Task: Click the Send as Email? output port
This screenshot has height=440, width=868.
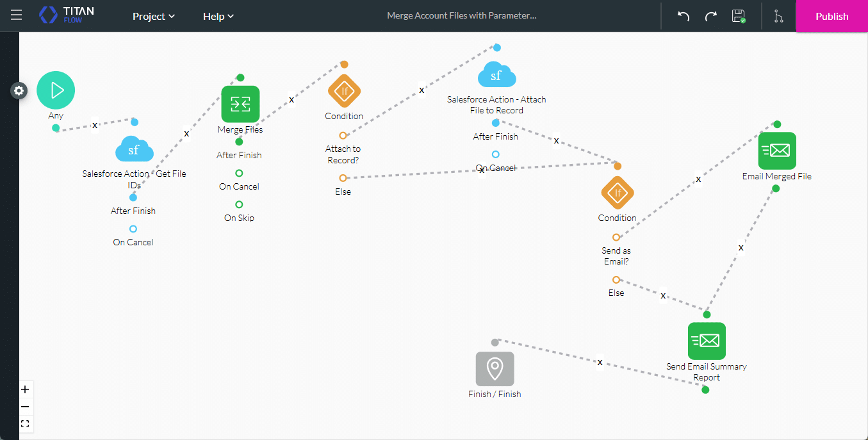Action: (x=616, y=237)
